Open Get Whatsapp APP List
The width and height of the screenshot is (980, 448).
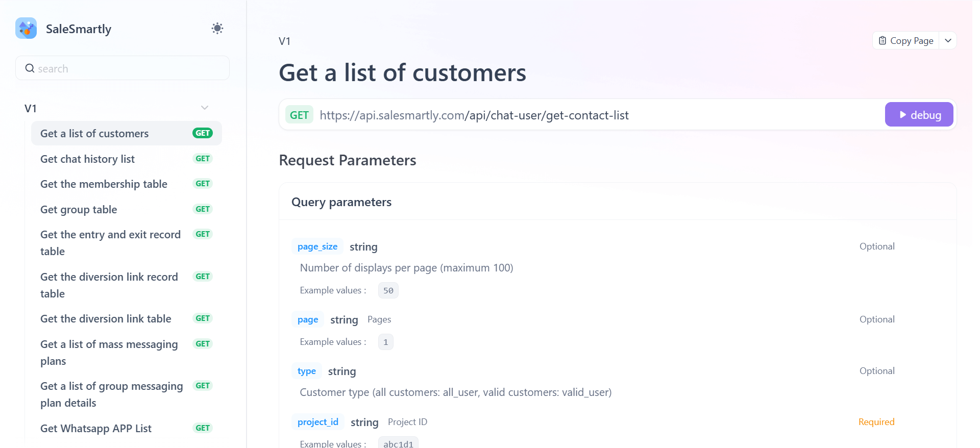(96, 429)
